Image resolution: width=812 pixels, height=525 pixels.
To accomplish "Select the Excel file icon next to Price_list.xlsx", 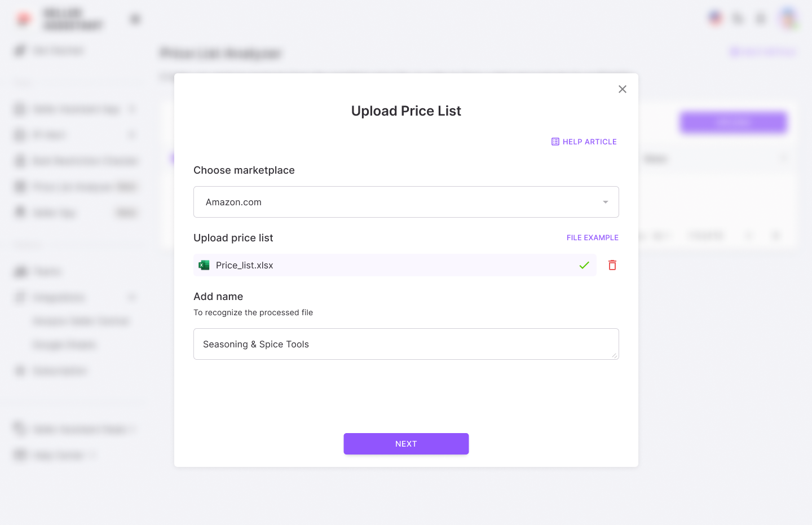I will 204,264.
